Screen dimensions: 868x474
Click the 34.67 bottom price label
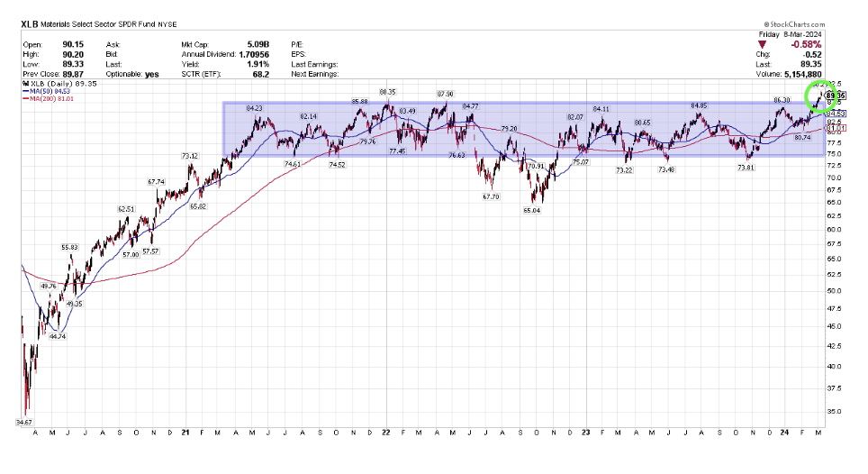pos(23,422)
